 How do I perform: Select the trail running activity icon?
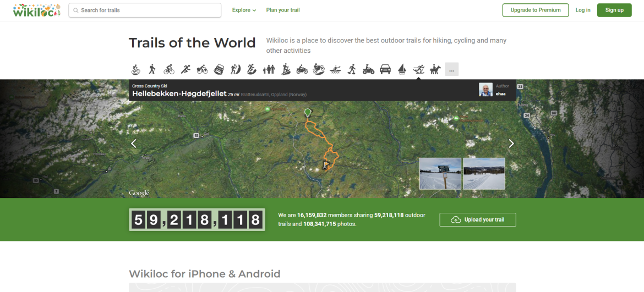pos(252,69)
